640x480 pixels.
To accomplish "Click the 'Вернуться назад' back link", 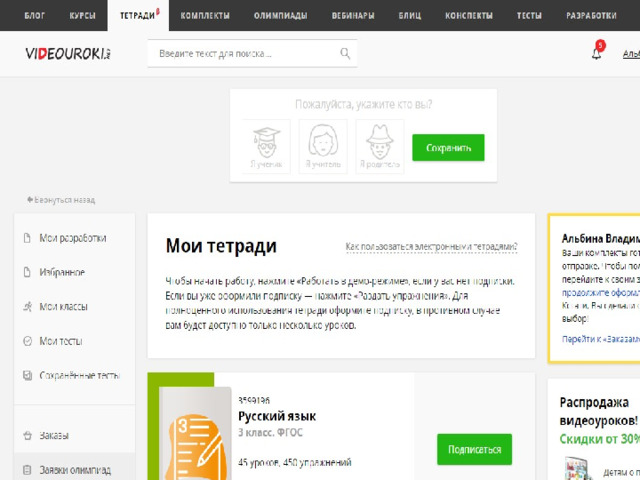I will pos(61,200).
